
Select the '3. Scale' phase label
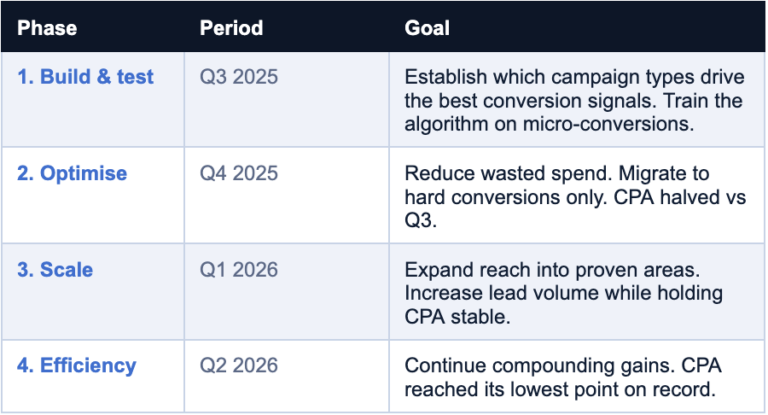point(55,270)
